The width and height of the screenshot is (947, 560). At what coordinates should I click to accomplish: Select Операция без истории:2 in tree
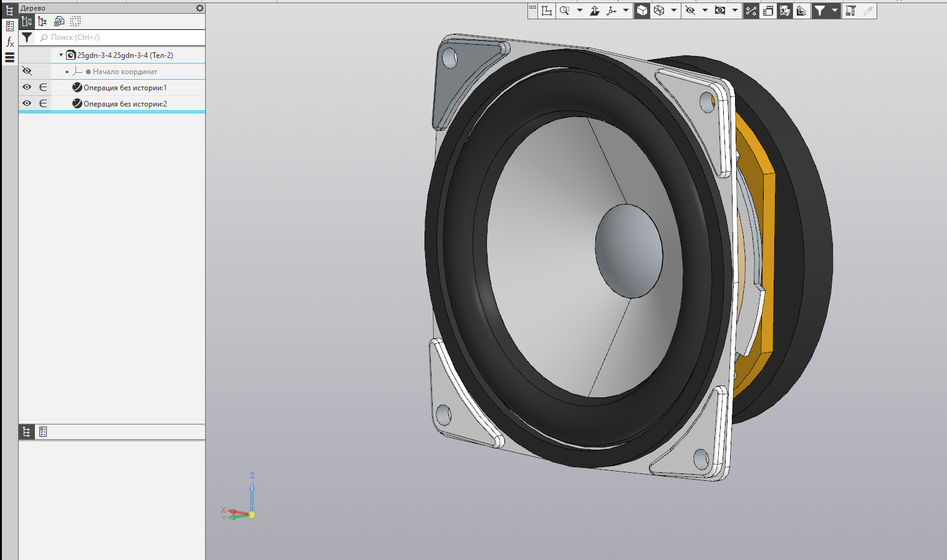click(x=125, y=104)
